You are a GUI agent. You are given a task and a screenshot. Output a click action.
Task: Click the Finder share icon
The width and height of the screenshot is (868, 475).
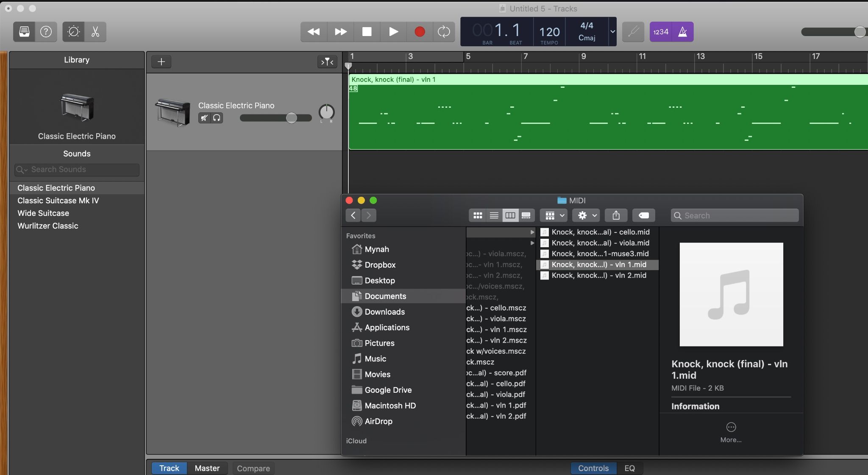(616, 215)
